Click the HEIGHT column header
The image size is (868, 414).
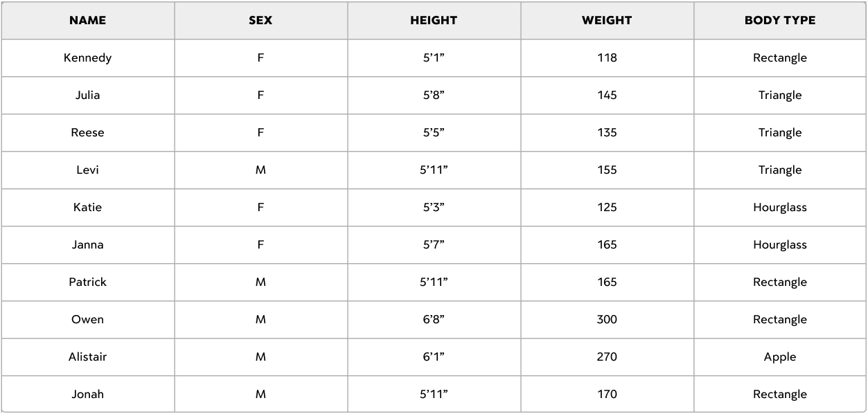[x=434, y=21]
